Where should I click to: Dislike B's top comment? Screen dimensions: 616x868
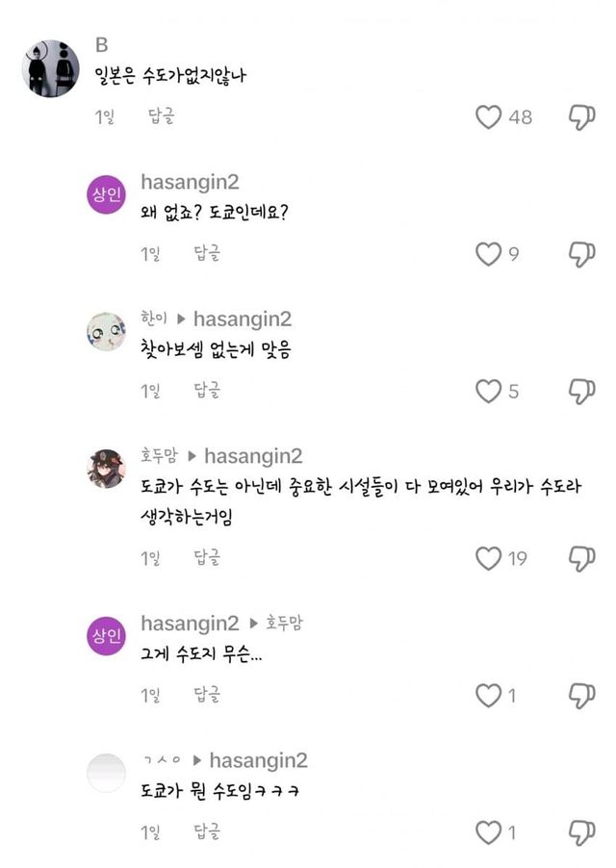click(x=581, y=117)
